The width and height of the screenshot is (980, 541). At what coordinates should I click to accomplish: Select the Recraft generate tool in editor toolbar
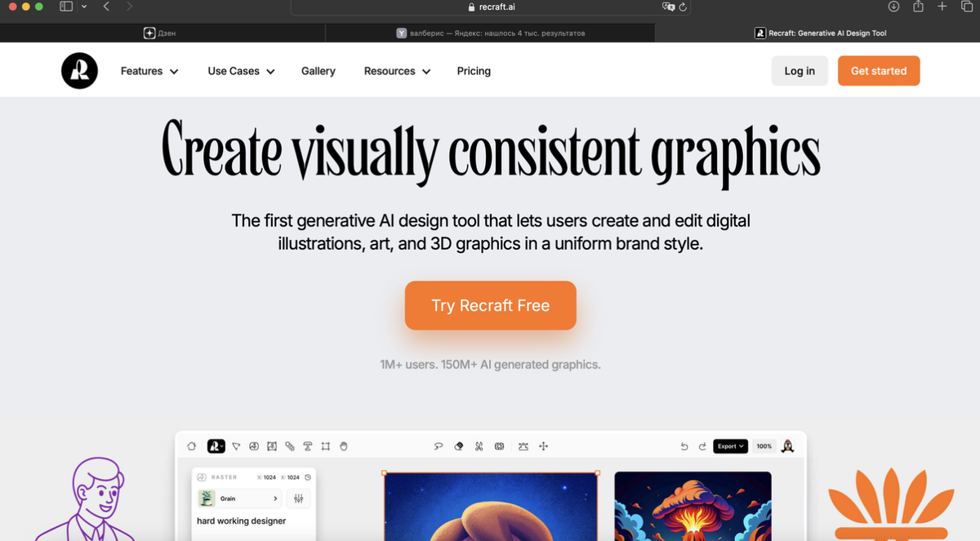[216, 446]
